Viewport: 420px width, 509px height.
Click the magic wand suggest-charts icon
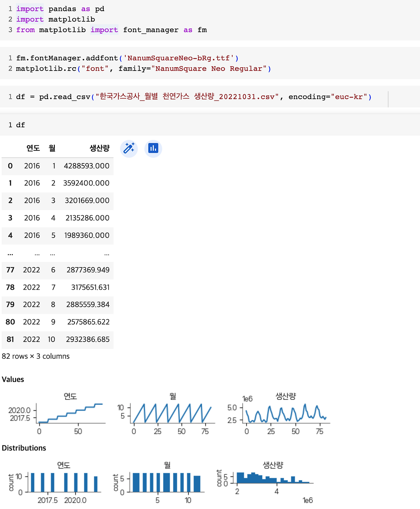(129, 148)
